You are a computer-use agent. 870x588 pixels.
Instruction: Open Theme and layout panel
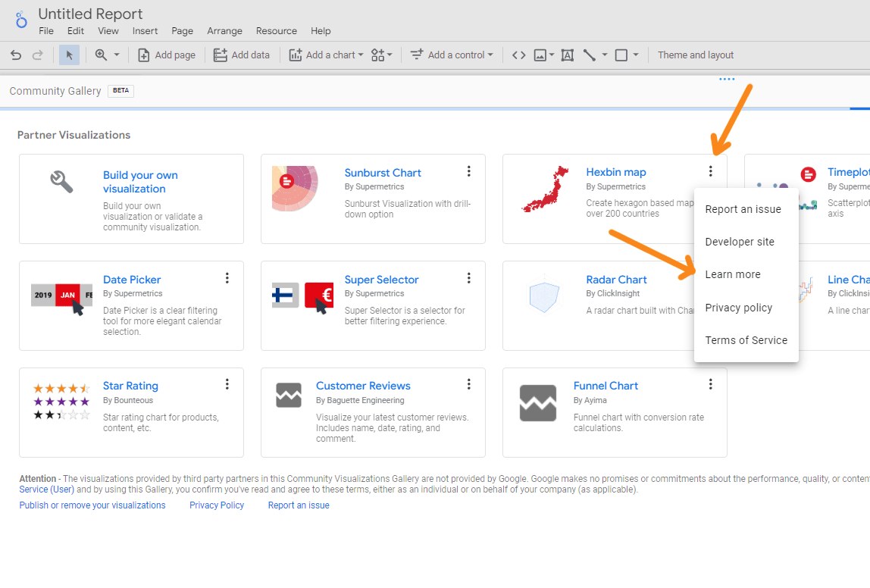coord(696,55)
